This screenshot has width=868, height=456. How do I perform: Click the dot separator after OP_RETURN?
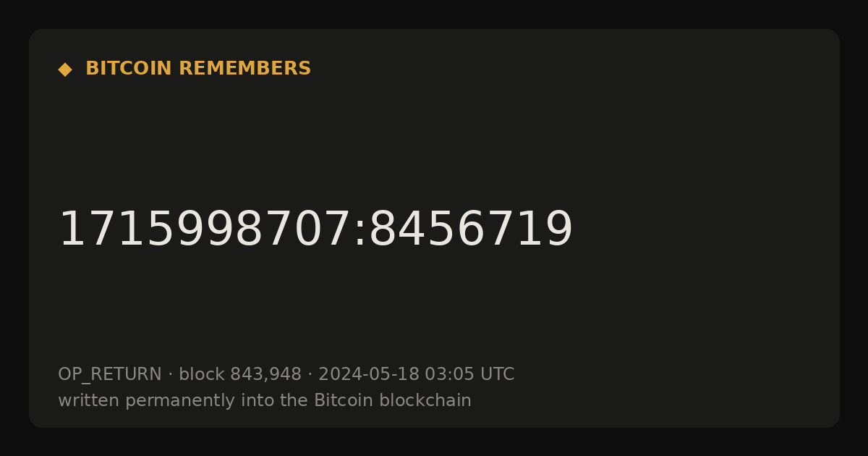click(170, 375)
